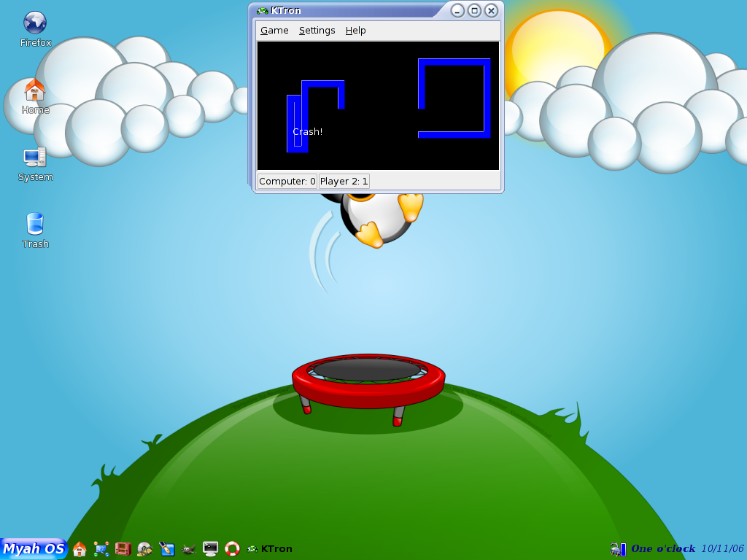Screen dimensions: 747x560
Task: Minimize the KTron window
Action: pyautogui.click(x=457, y=10)
